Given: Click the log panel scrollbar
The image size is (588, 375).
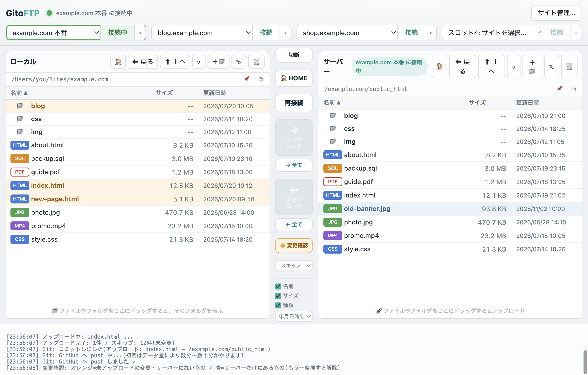Looking at the screenshot, I should pos(585,362).
